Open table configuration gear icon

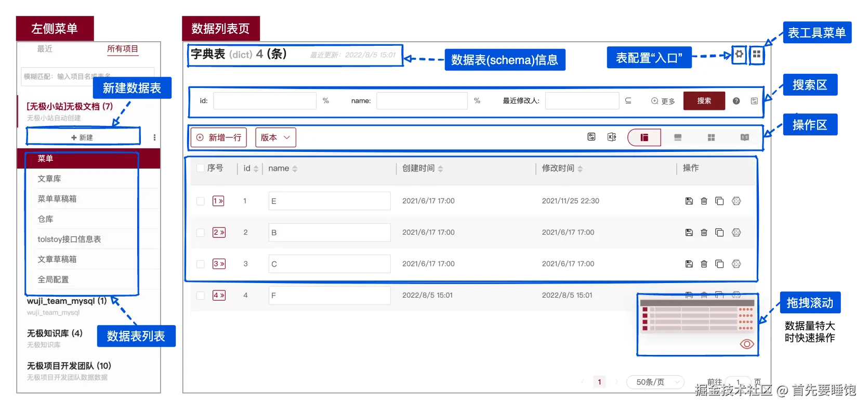[x=739, y=54]
